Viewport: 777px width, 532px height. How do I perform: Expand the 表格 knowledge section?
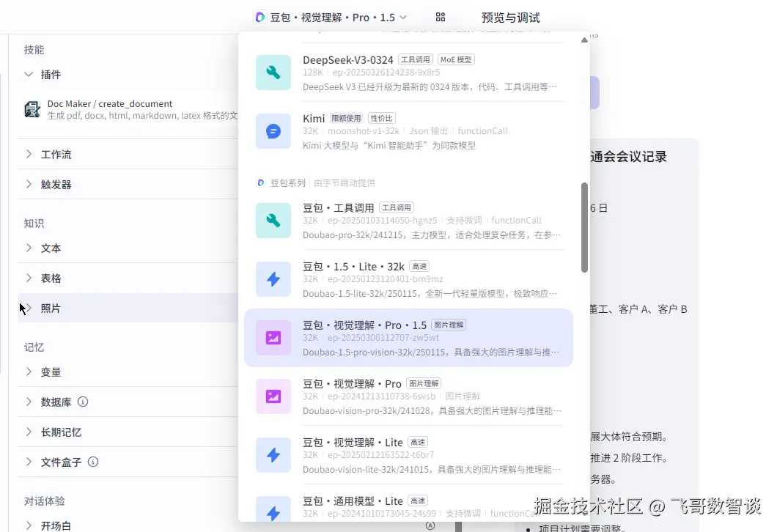click(29, 278)
